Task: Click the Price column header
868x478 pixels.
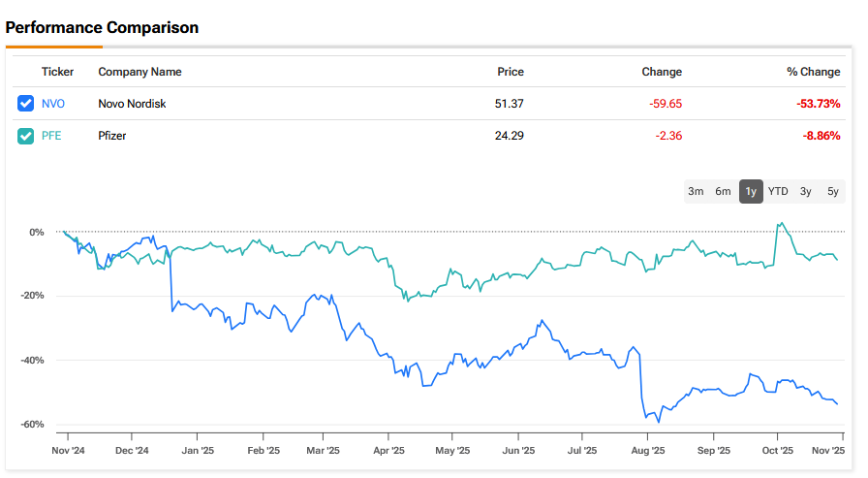Action: [x=510, y=72]
